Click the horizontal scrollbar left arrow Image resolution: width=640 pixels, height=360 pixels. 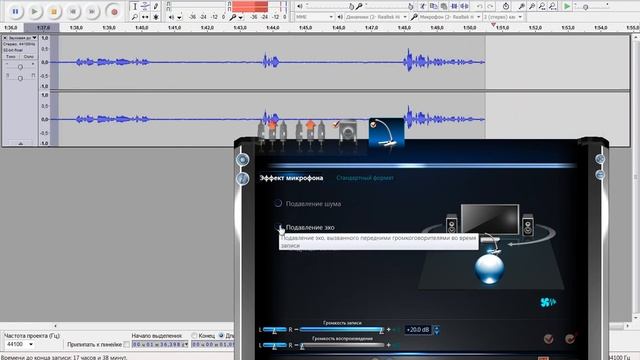56,326
